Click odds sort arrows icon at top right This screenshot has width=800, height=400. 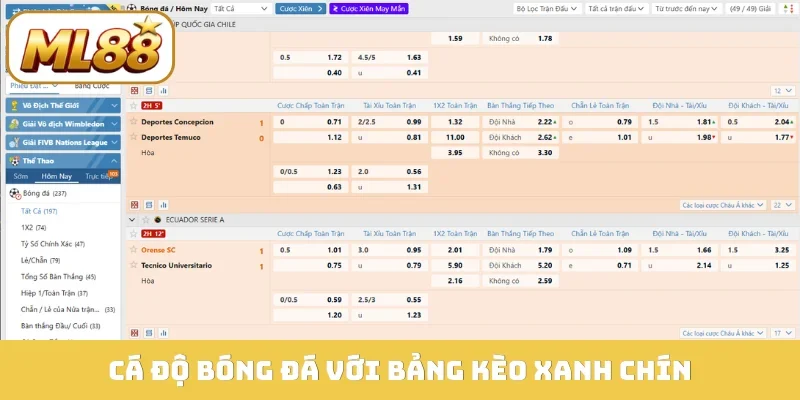click(x=788, y=9)
